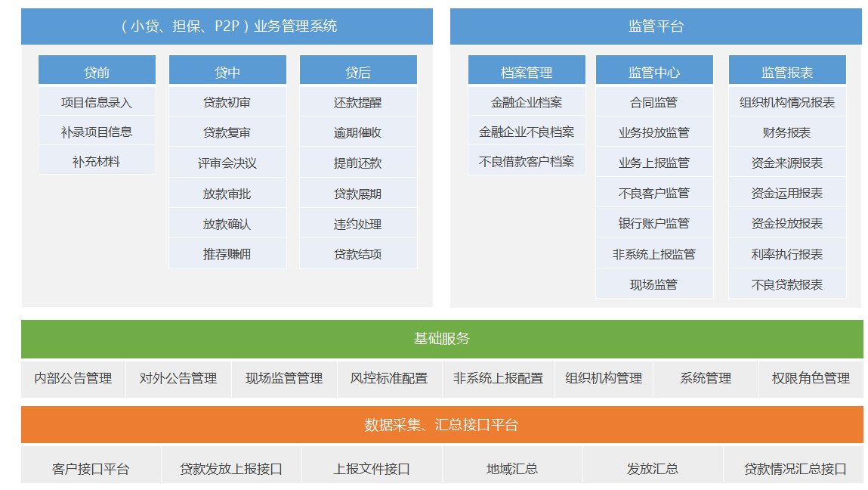Click the green 基础服务 banner

(442, 338)
